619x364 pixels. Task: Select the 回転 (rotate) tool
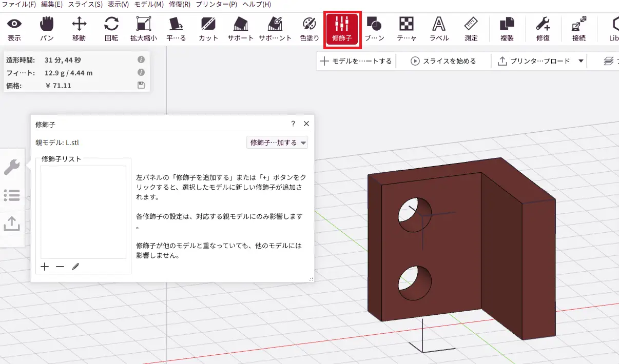111,28
